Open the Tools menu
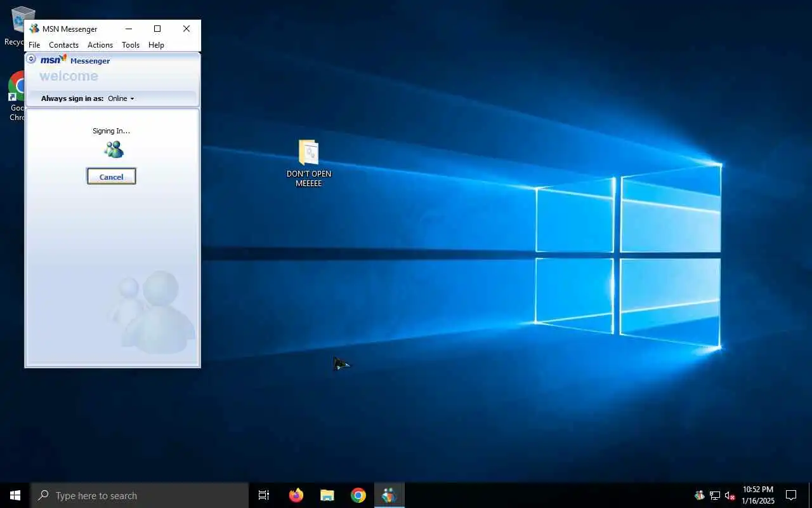 pyautogui.click(x=131, y=45)
